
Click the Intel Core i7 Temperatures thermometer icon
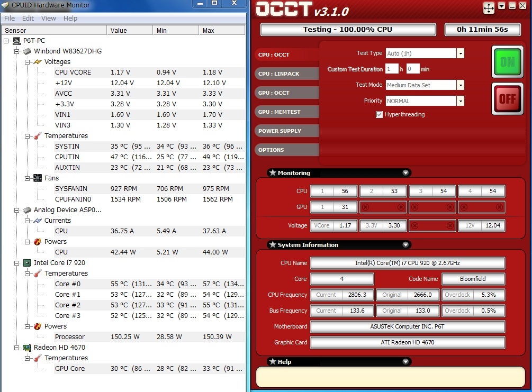click(x=38, y=274)
